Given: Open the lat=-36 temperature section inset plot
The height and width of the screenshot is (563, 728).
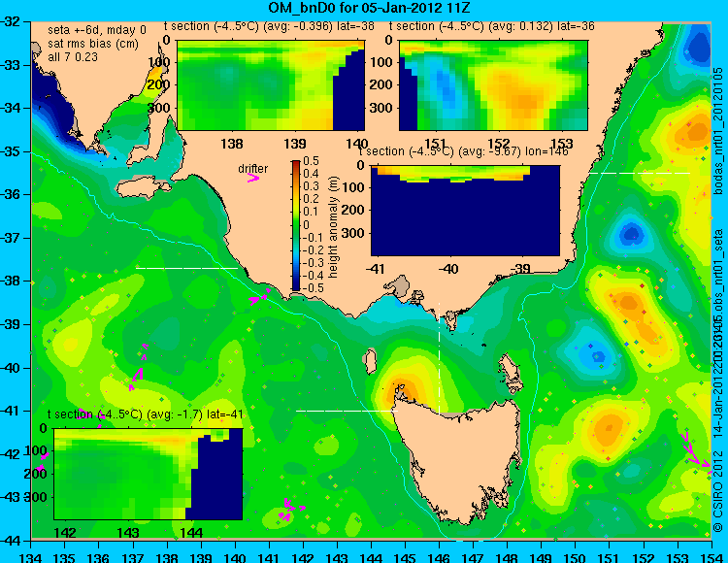Looking at the screenshot, I should click(493, 85).
